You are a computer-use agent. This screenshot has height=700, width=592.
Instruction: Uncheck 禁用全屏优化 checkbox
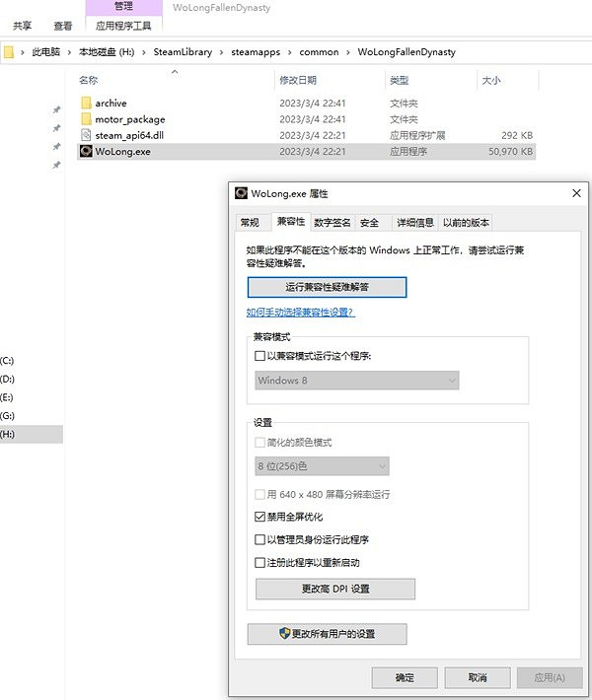coord(259,517)
